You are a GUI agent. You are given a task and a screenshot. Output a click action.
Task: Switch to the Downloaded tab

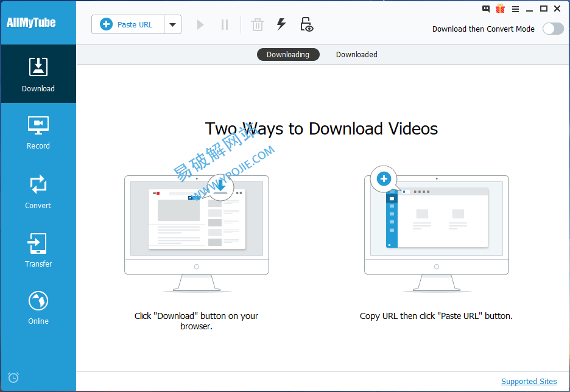coord(356,54)
